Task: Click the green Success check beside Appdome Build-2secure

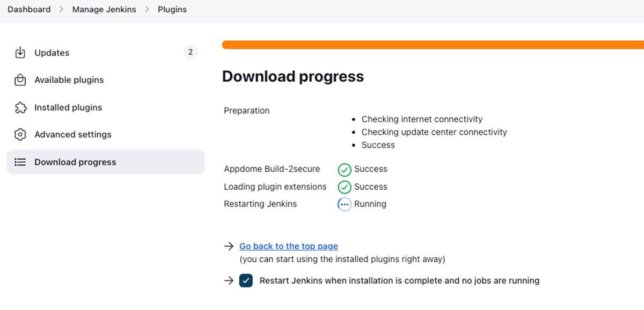Action: point(344,169)
